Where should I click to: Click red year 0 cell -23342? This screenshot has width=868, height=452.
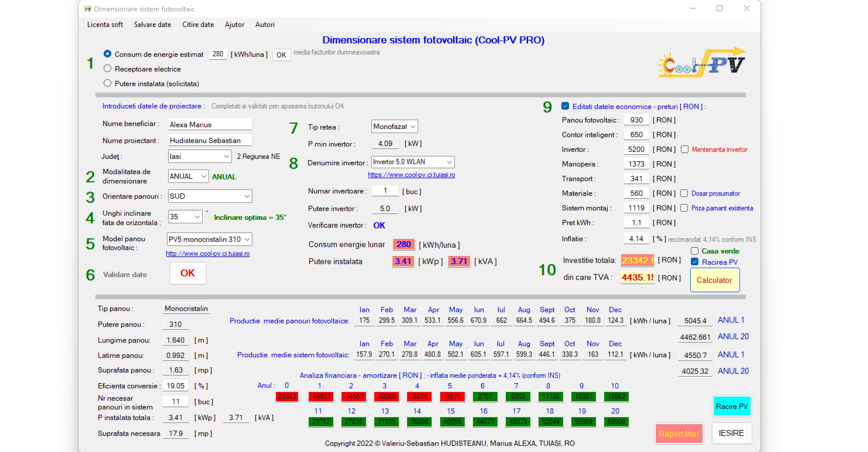(287, 396)
